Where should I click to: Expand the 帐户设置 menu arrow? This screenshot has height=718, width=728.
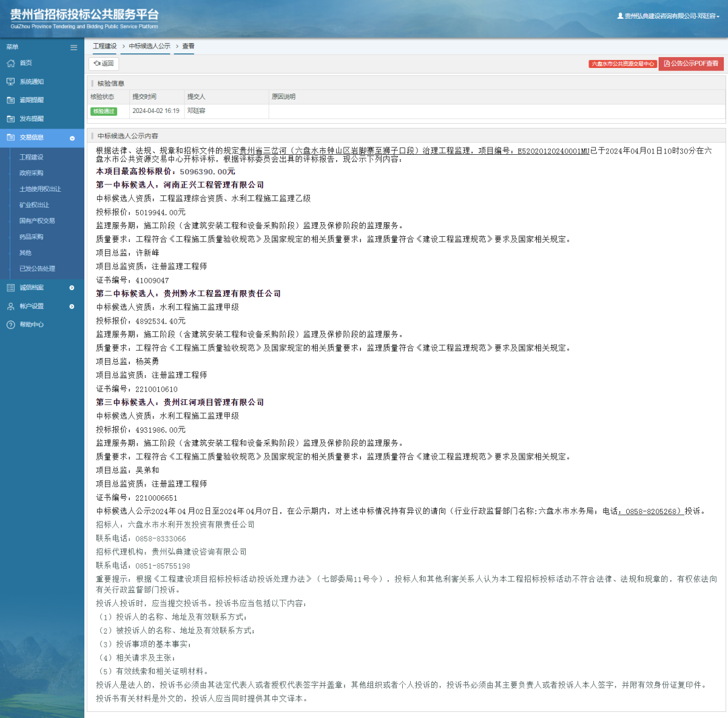point(72,307)
